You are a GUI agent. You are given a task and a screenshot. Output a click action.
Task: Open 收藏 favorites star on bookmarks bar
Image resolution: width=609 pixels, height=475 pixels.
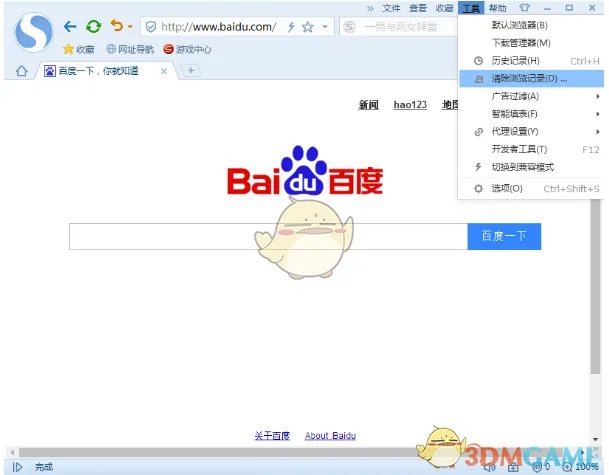click(78, 49)
